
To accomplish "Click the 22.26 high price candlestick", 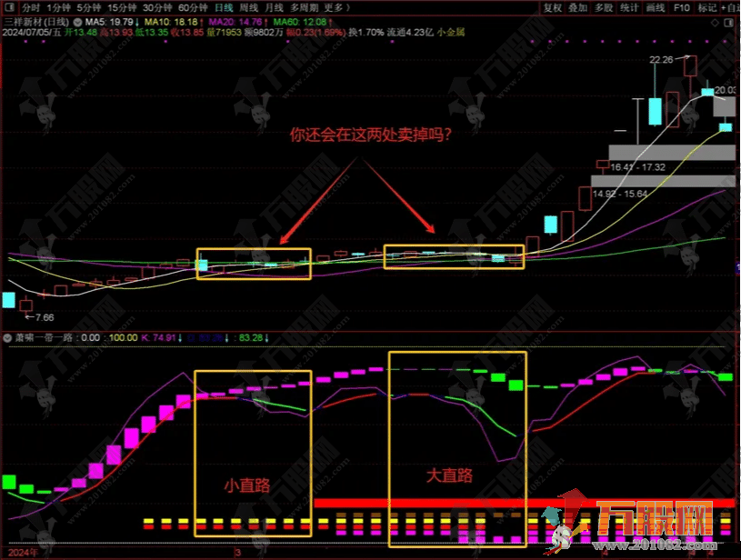I will pyautogui.click(x=690, y=66).
